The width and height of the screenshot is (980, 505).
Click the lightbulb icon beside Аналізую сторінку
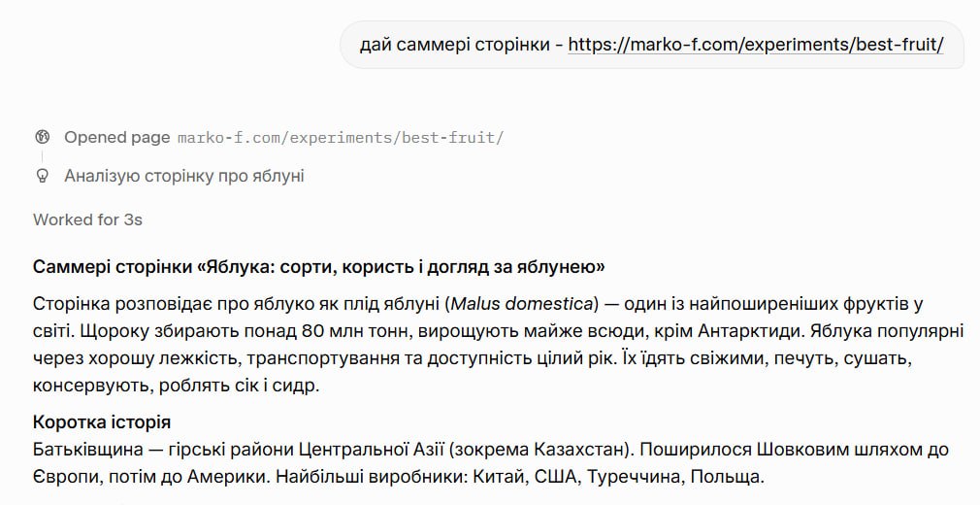point(42,176)
